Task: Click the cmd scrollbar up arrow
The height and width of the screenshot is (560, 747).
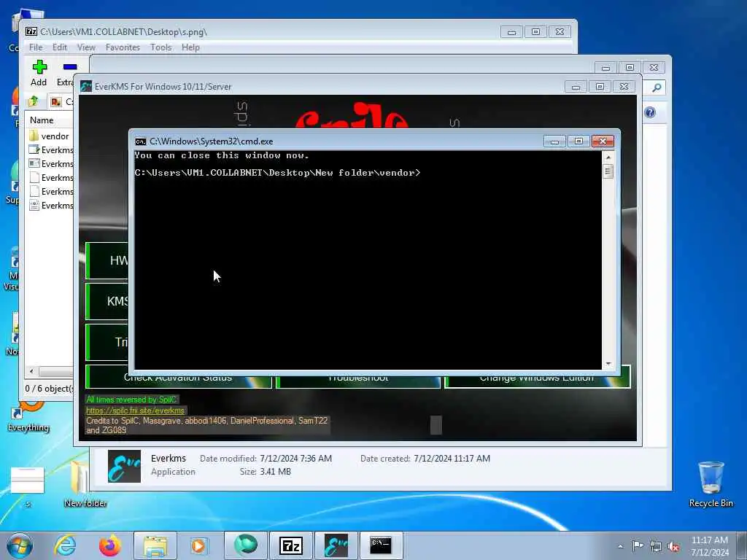Action: pos(608,157)
